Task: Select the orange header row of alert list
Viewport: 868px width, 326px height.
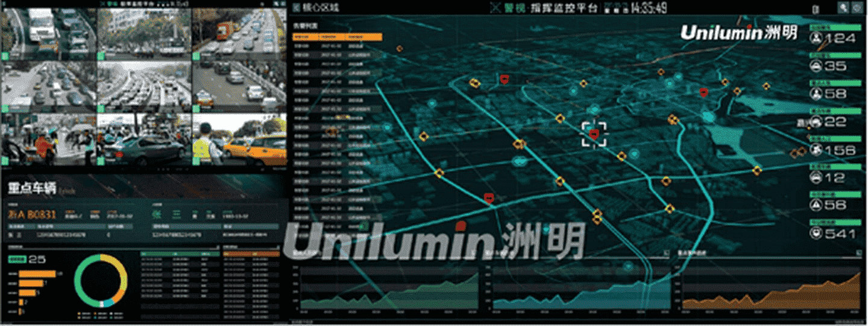Action: tap(338, 37)
